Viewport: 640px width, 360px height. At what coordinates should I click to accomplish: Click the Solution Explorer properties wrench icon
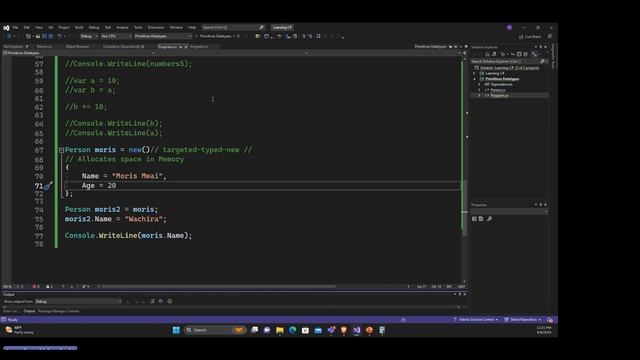click(534, 54)
